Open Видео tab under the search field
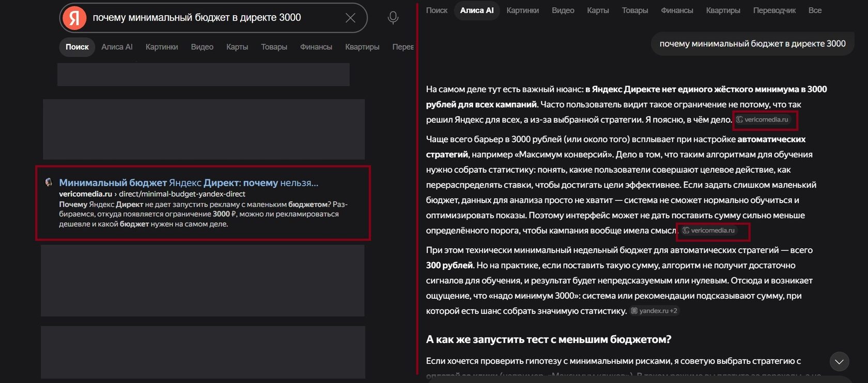Screen dimensions: 868x383 pos(202,47)
